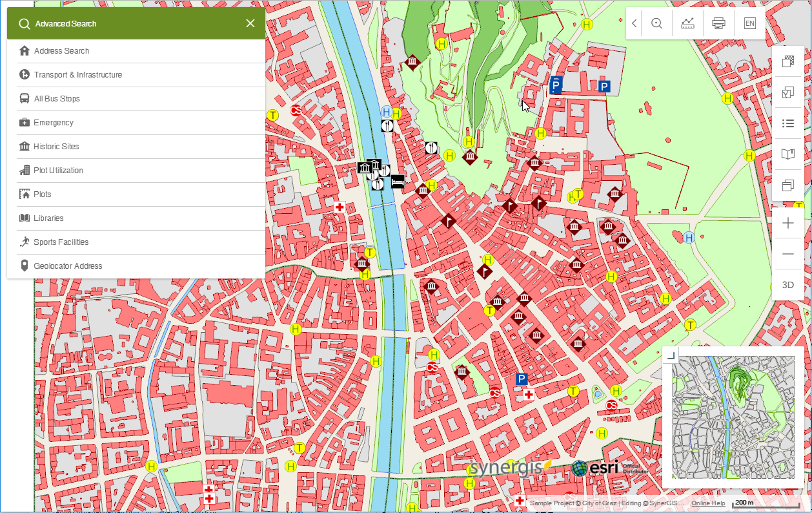Collapse the overview map inset arrow

coord(672,355)
